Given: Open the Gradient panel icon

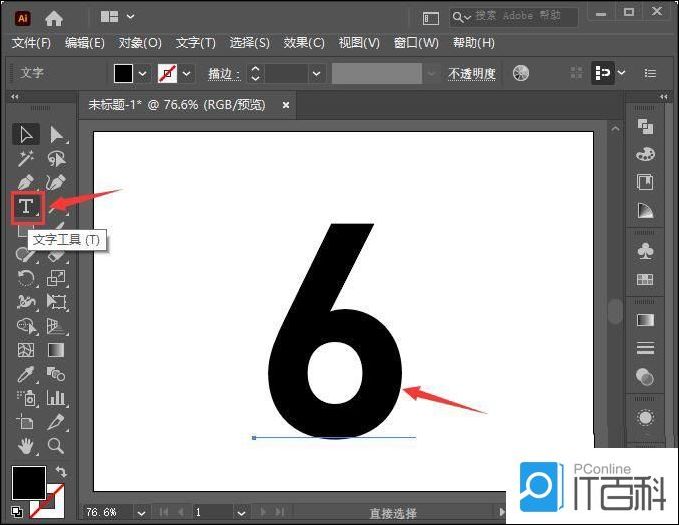Looking at the screenshot, I should (645, 320).
